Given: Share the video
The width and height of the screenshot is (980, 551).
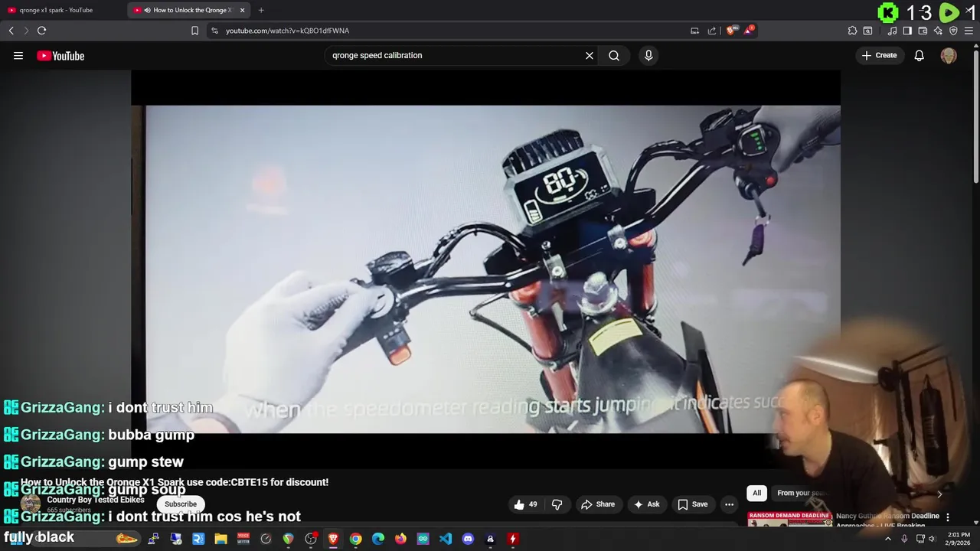Looking at the screenshot, I should (x=598, y=504).
